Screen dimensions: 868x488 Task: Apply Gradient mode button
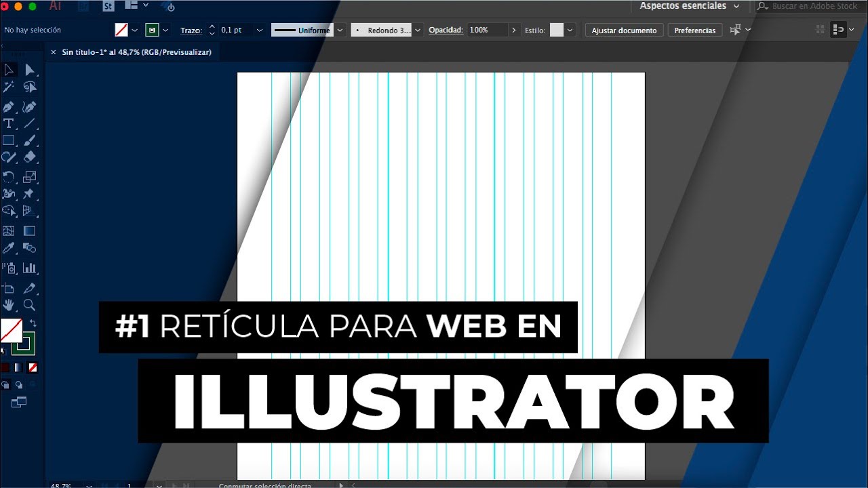[19, 367]
